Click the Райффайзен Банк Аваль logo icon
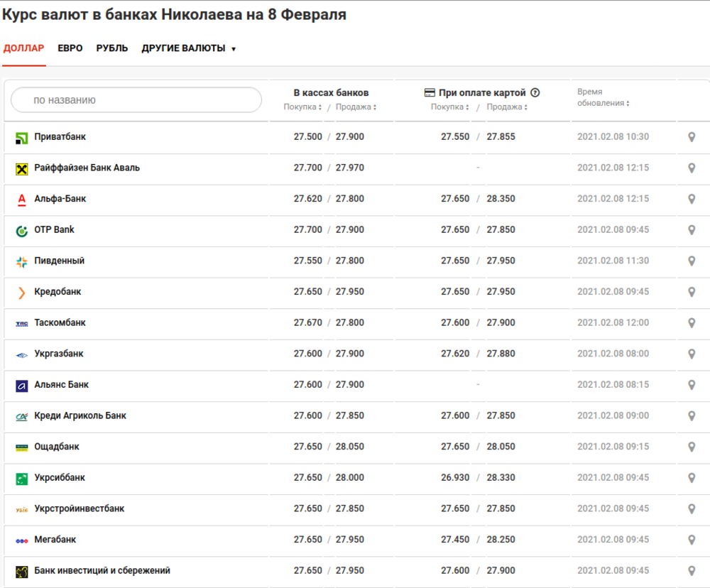 (22, 169)
